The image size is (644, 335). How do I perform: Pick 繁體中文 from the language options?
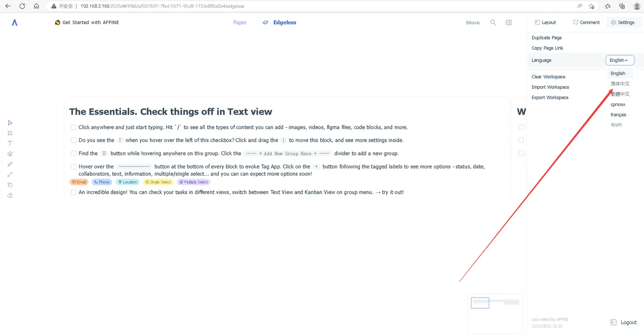[x=620, y=94]
